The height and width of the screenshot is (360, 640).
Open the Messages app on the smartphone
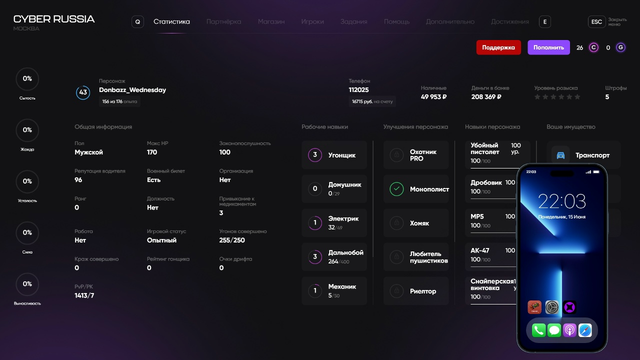tap(554, 330)
